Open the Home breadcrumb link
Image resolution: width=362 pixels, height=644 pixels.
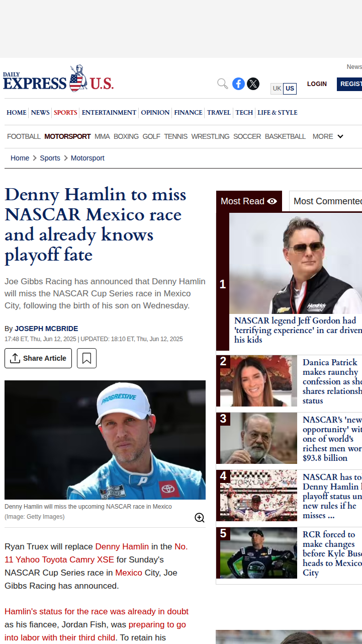pos(20,158)
